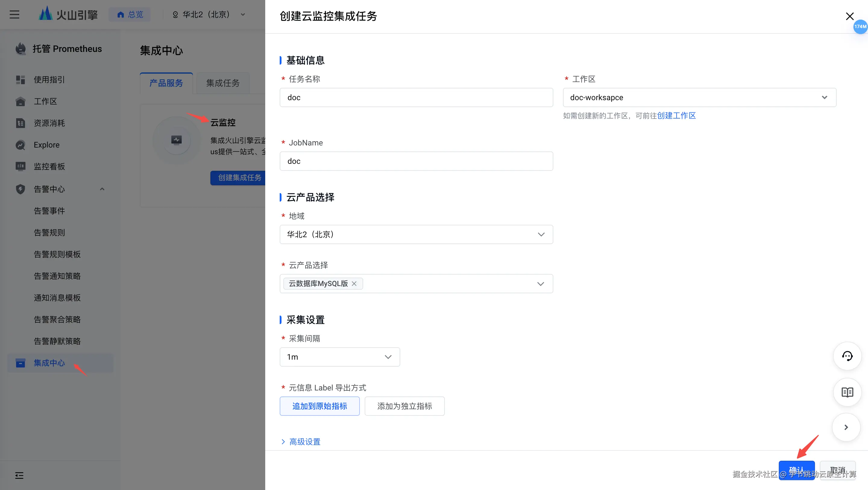
Task: Click the hamburger menu icon
Action: pos(14,14)
